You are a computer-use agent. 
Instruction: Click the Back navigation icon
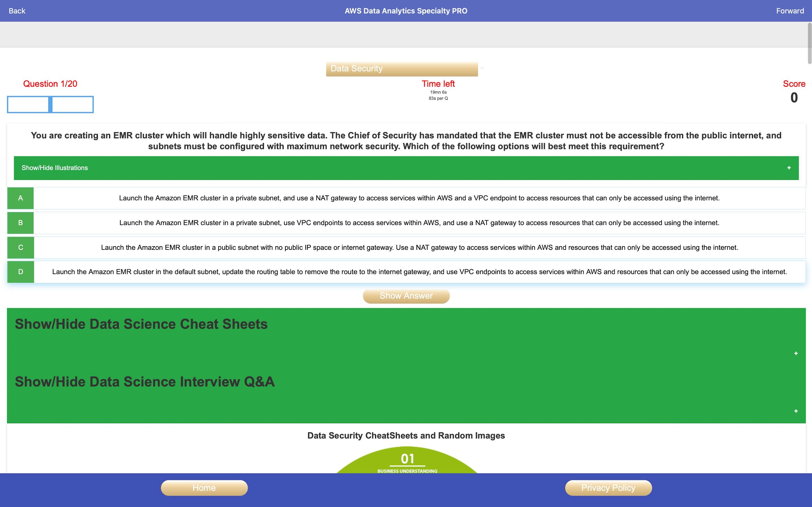[x=16, y=10]
